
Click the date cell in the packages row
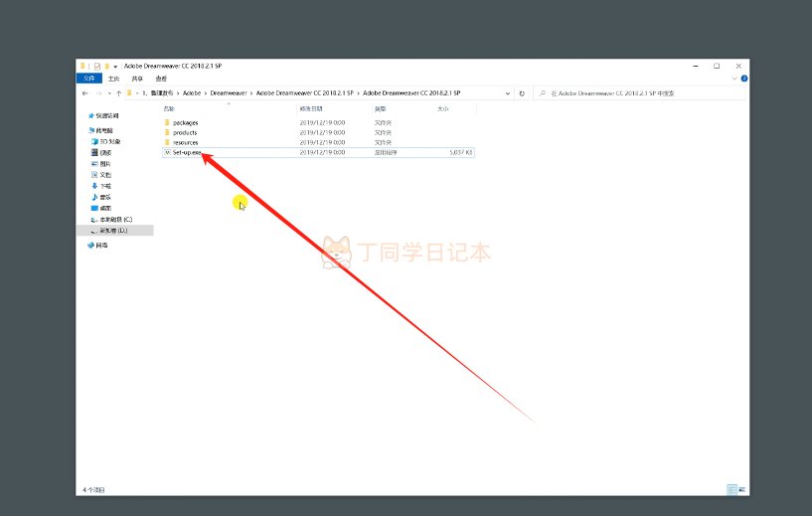[x=322, y=122]
